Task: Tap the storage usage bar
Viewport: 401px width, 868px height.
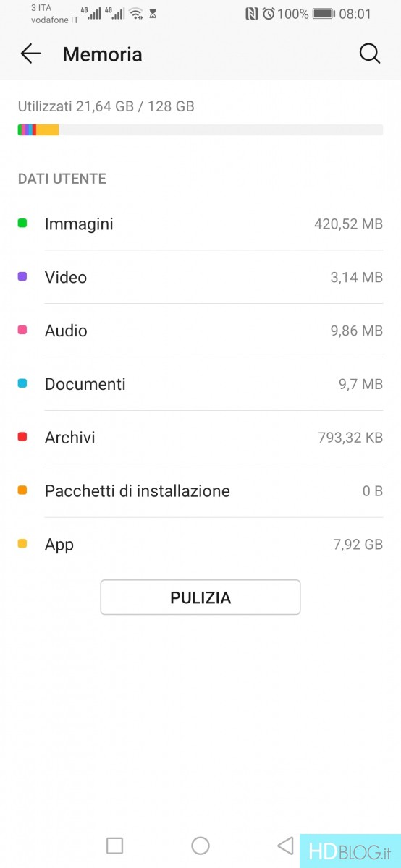Action: coord(200,130)
